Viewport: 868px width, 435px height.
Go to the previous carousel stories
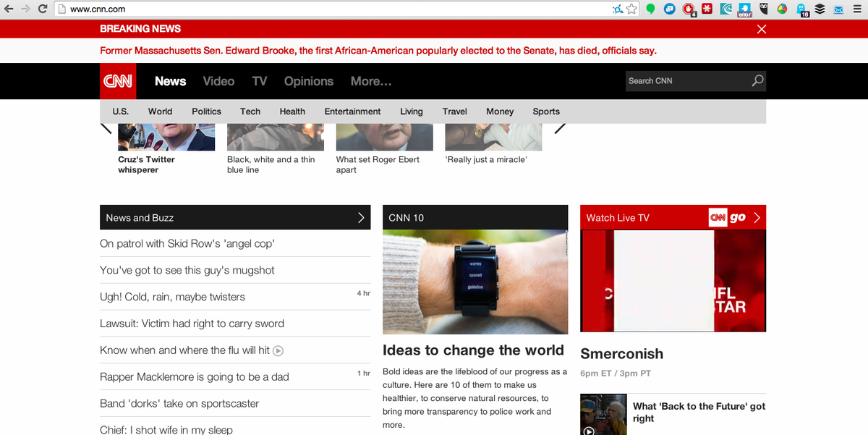coord(106,129)
